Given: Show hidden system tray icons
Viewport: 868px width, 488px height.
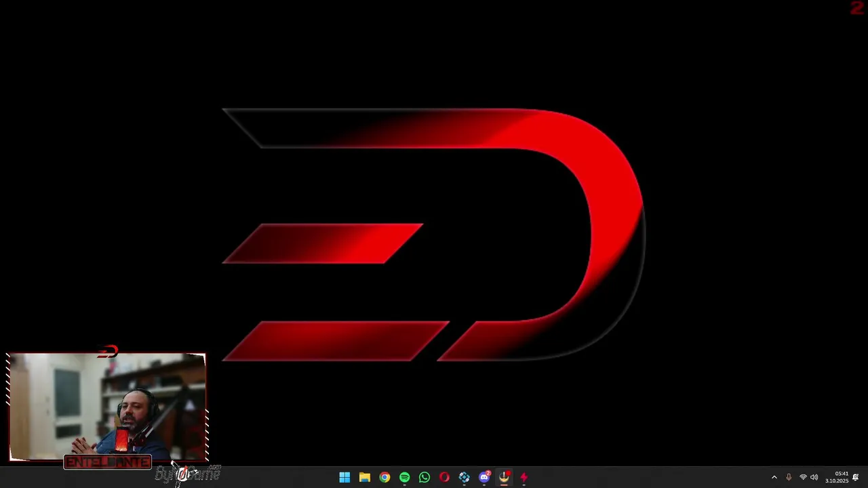Looking at the screenshot, I should (x=774, y=477).
